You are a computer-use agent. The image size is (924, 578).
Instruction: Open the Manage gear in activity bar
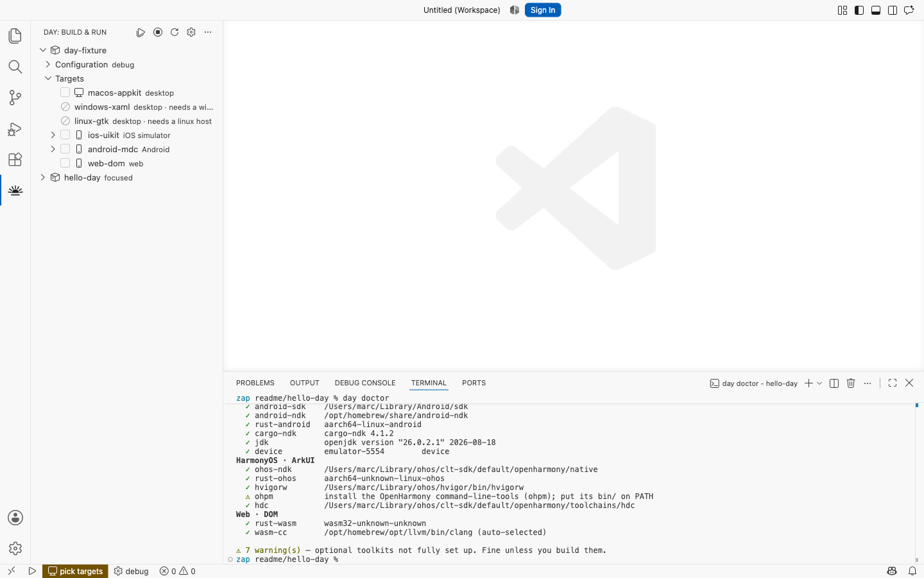tap(15, 548)
